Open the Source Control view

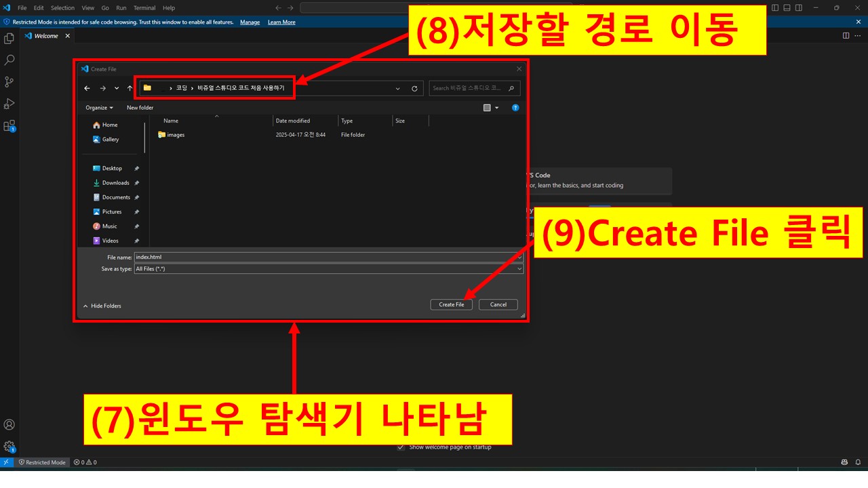coord(9,81)
